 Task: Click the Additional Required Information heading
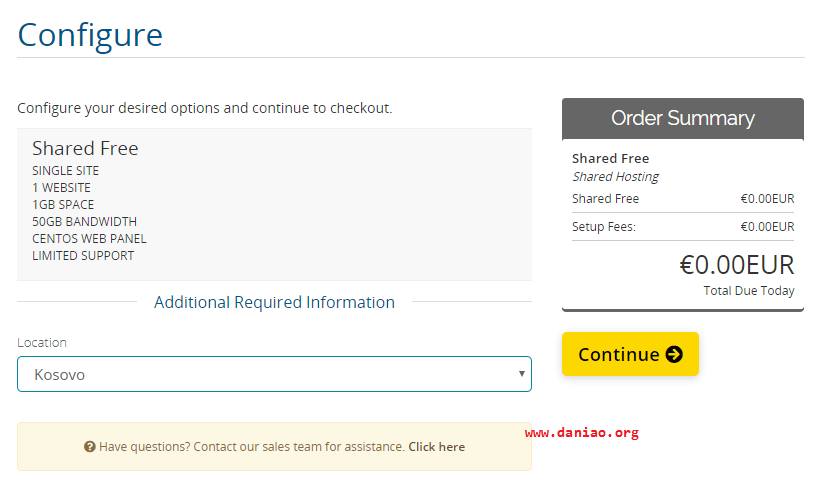274,302
